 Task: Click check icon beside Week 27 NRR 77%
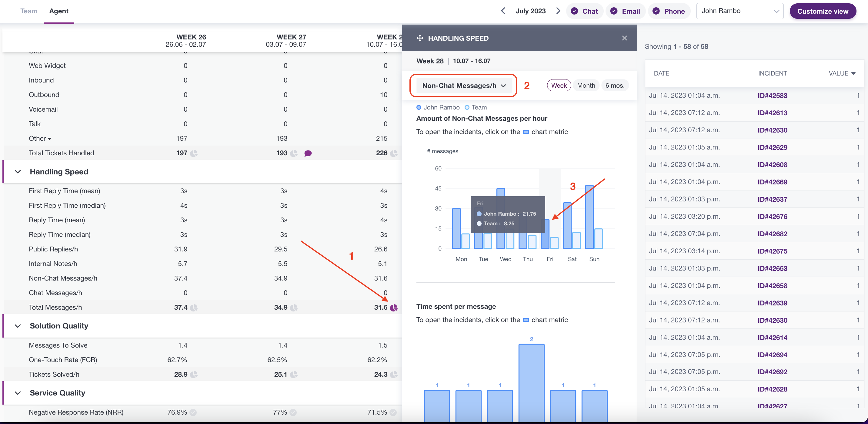tap(293, 412)
